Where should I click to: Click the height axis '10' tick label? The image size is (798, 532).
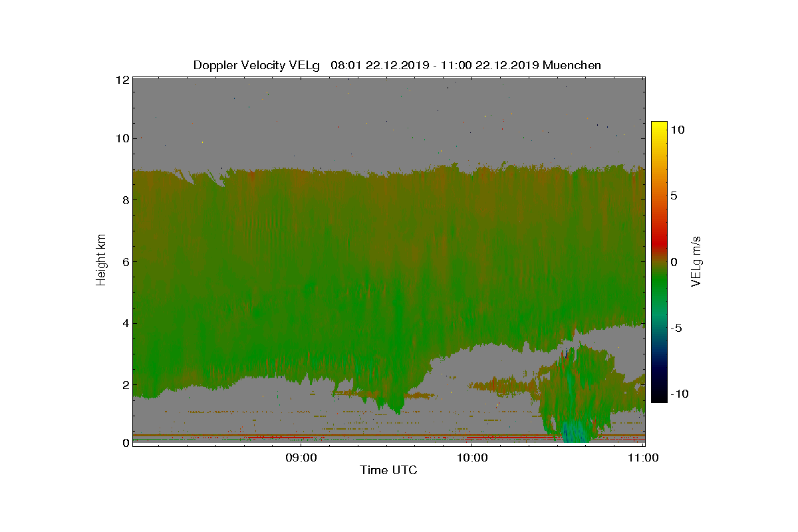pyautogui.click(x=122, y=139)
